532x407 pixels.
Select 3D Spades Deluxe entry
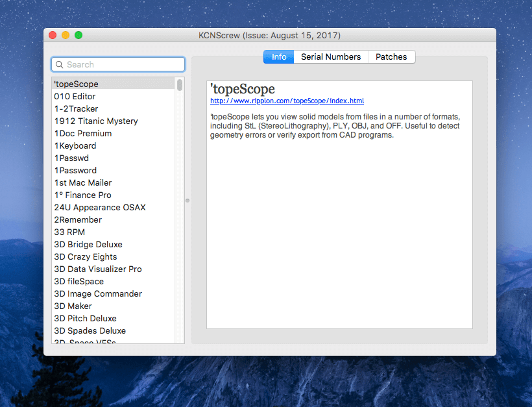114,330
